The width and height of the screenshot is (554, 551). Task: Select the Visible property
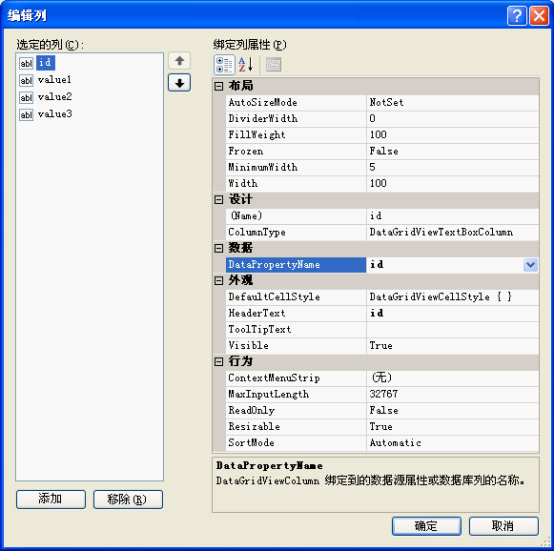point(296,346)
